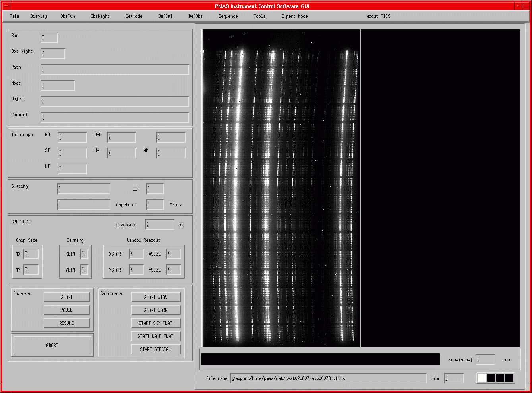
Task: Hit the ABORT button
Action: click(52, 345)
